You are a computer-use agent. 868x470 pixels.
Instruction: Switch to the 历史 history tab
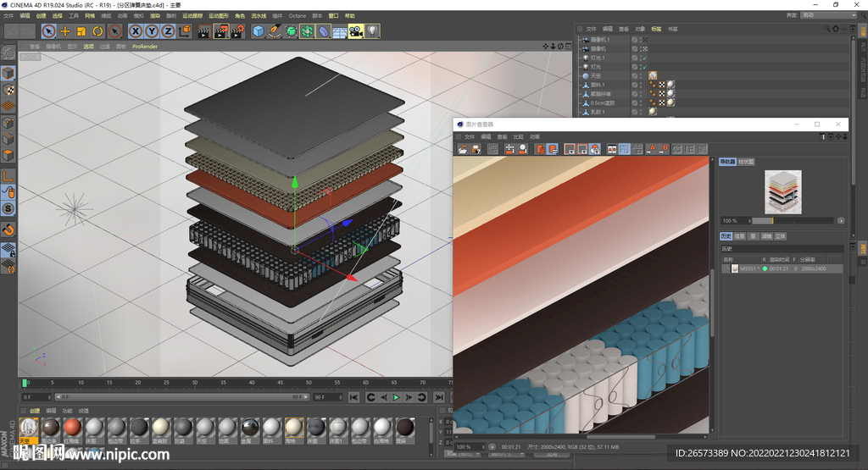coord(726,236)
